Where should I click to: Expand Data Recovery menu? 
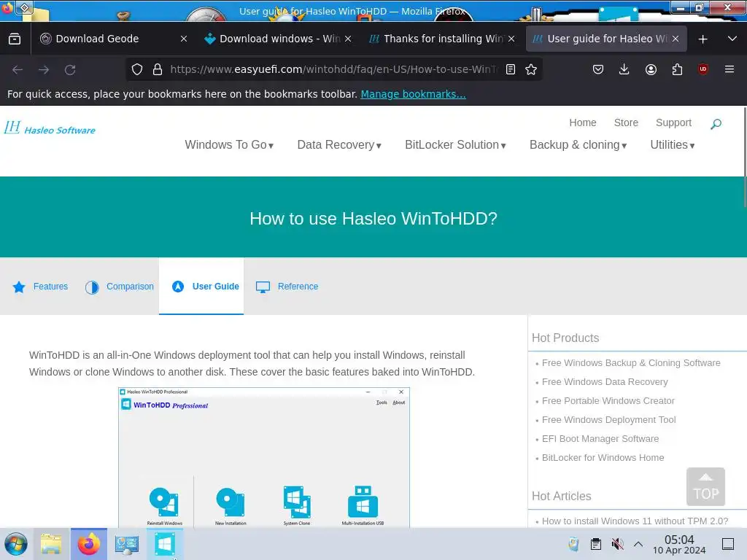[x=339, y=145]
